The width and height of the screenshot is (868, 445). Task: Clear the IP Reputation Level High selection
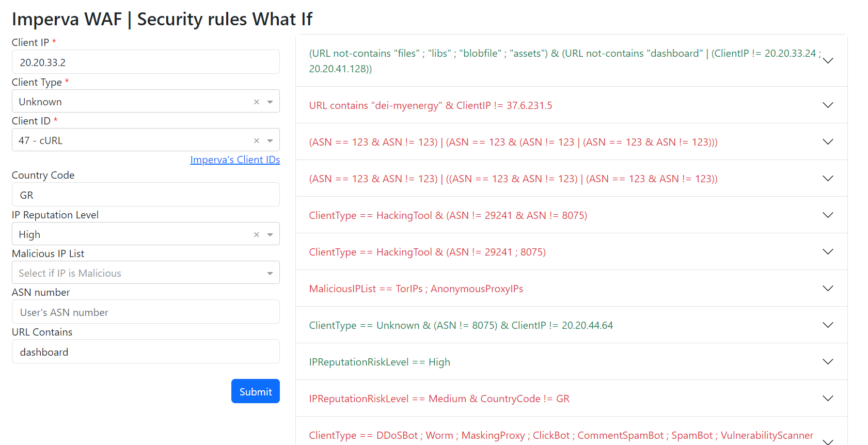tap(256, 235)
